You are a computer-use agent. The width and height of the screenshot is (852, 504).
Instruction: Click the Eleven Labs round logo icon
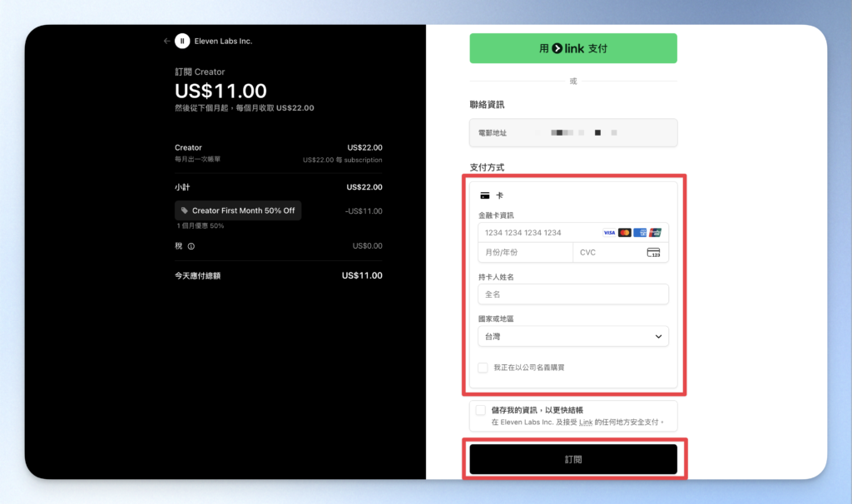(182, 41)
